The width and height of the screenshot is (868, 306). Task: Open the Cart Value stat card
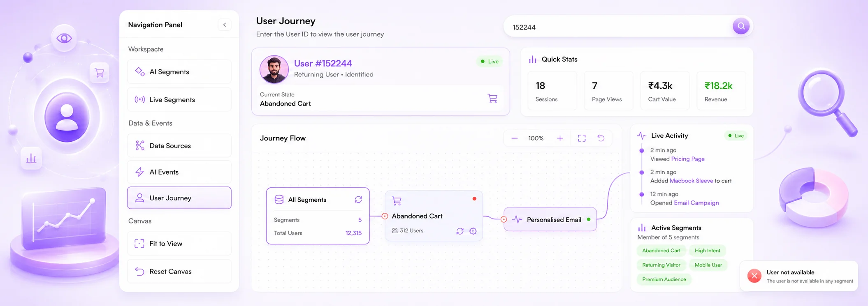click(665, 90)
